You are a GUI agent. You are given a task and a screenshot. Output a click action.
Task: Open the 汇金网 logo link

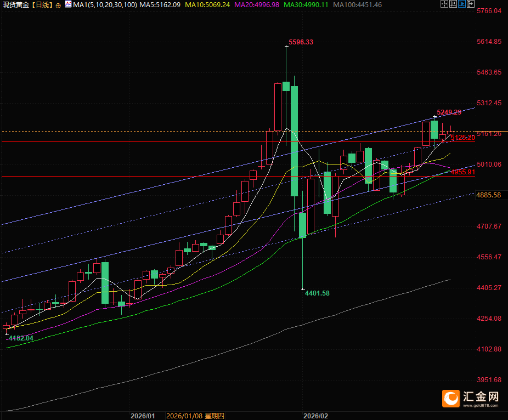point(471,399)
